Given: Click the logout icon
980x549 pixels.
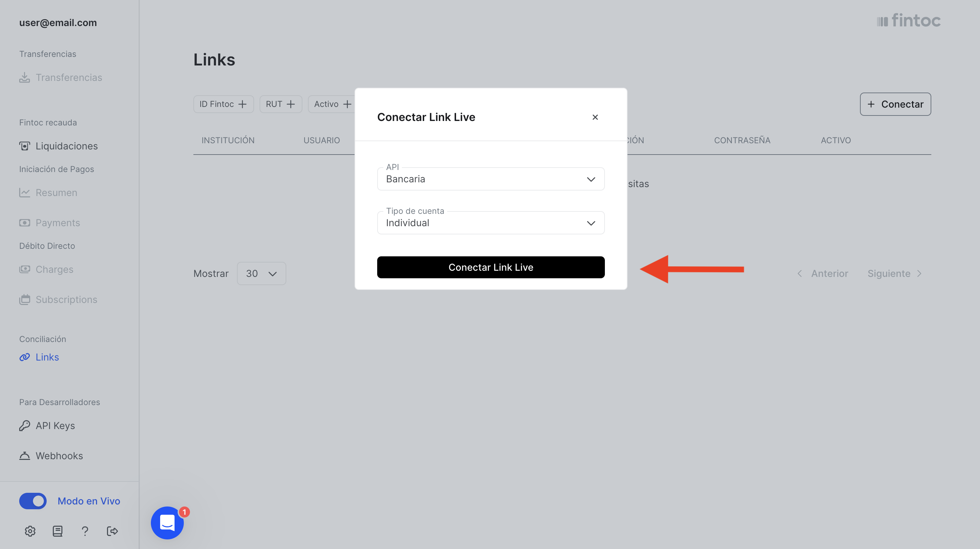Looking at the screenshot, I should tap(112, 531).
